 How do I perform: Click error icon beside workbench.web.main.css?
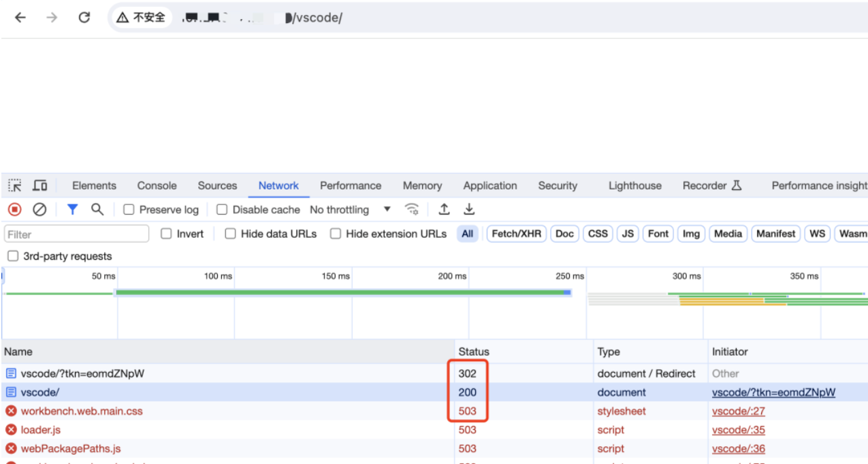pos(11,411)
